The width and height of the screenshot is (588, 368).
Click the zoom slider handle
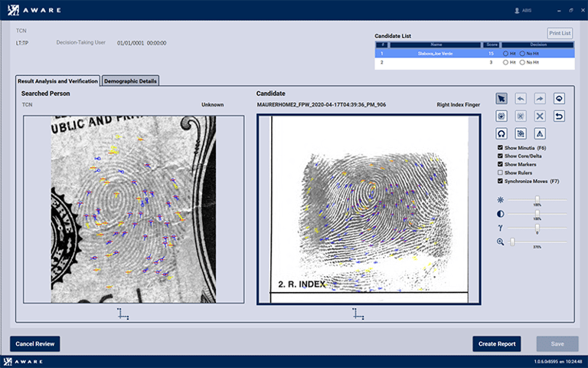pyautogui.click(x=512, y=241)
